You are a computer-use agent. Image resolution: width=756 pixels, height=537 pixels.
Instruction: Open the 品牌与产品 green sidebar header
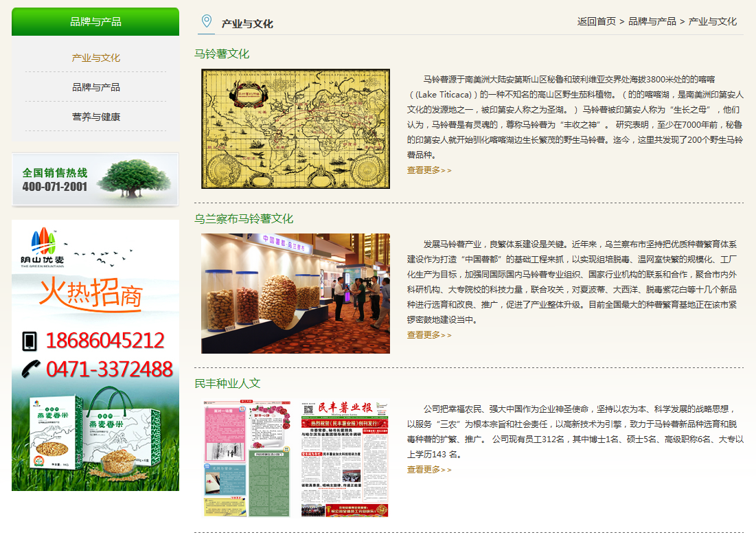[94, 21]
